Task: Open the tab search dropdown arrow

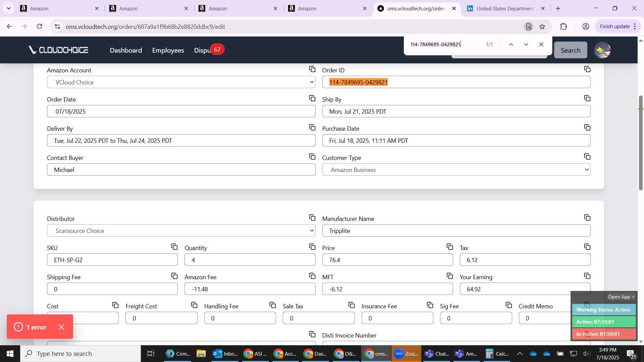Action: click(x=9, y=8)
